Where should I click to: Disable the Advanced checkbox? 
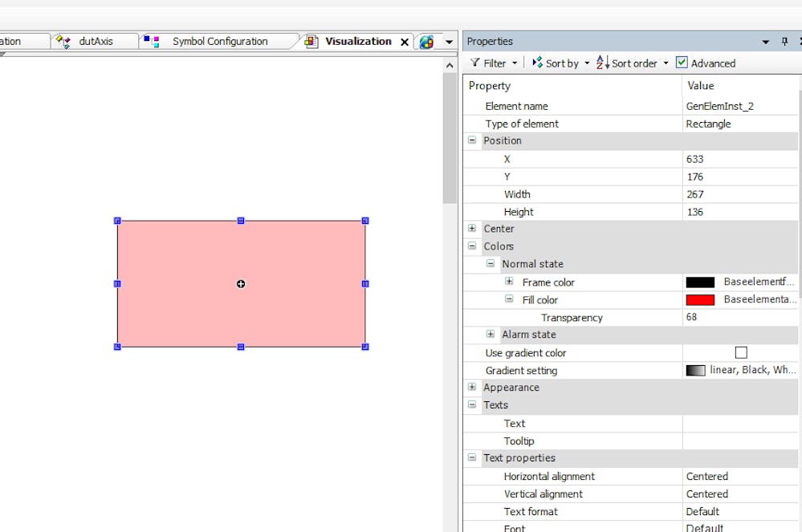click(x=682, y=63)
